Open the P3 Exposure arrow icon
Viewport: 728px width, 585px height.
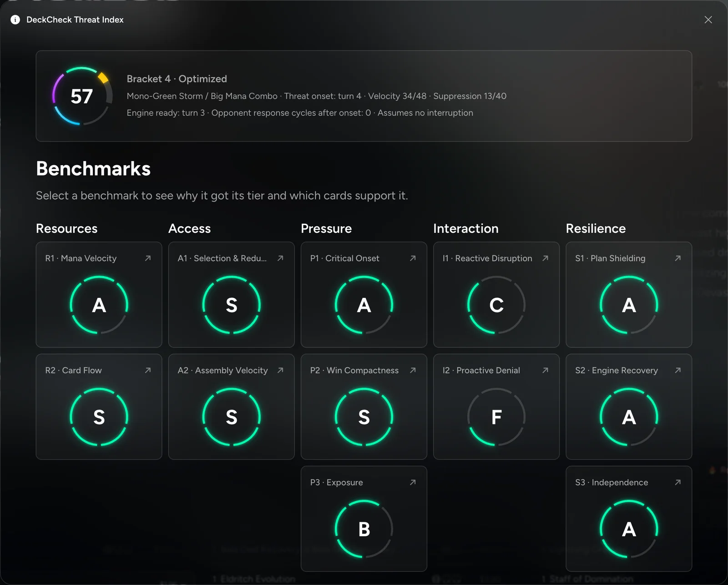click(413, 482)
